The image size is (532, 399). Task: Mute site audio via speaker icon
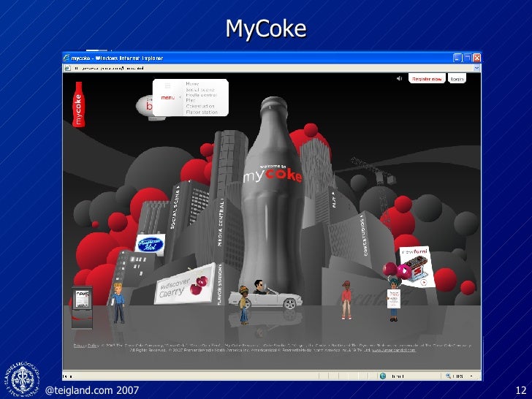399,78
